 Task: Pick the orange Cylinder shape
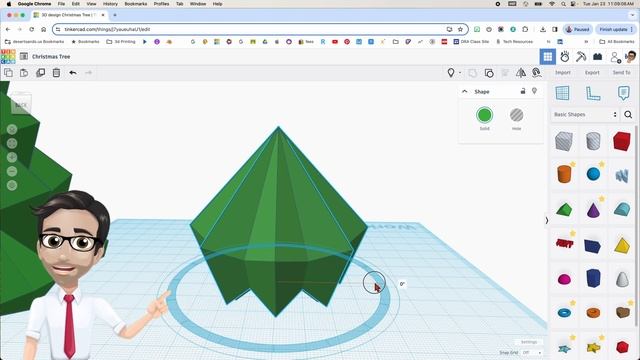point(564,174)
